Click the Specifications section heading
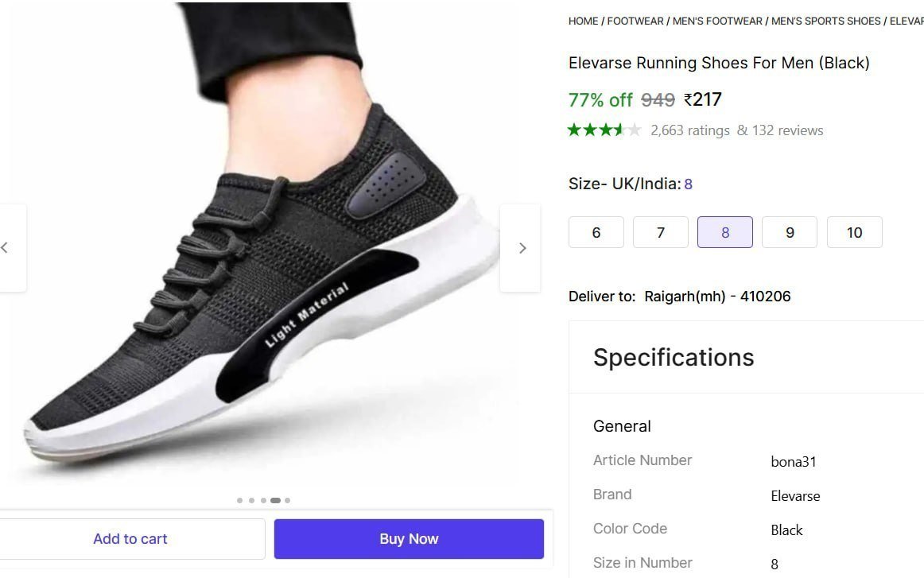Screen dimensions: 924x578 click(674, 358)
